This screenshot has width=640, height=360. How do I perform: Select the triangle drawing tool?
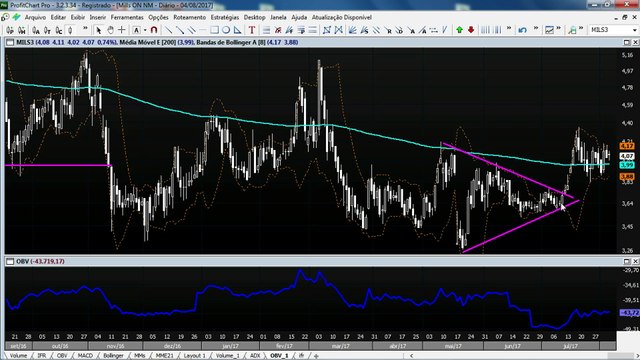[238, 30]
